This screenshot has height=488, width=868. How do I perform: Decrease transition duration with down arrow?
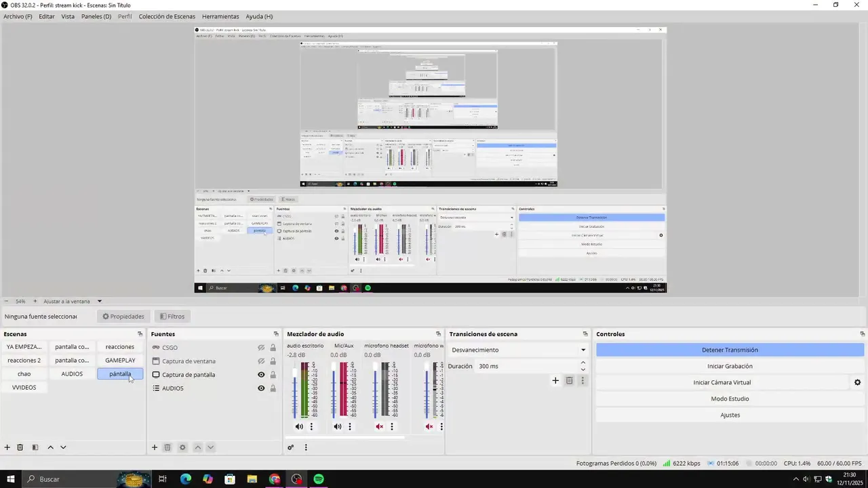pyautogui.click(x=583, y=369)
